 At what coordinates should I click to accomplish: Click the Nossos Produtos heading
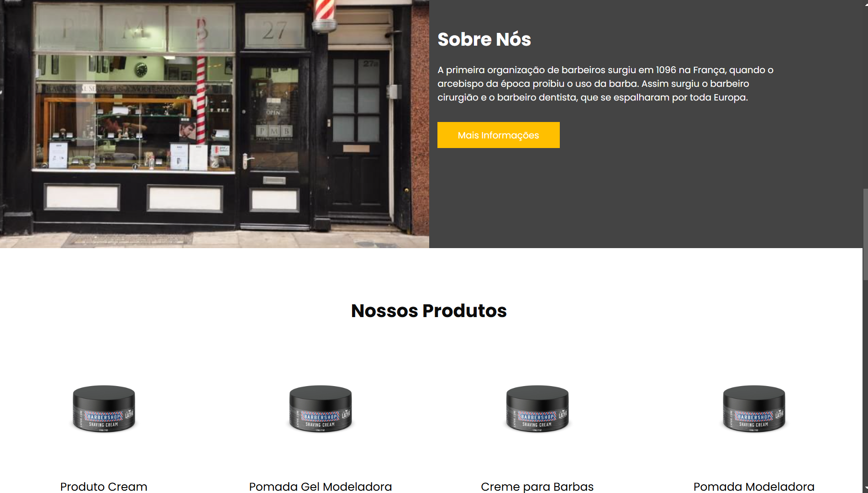click(429, 311)
